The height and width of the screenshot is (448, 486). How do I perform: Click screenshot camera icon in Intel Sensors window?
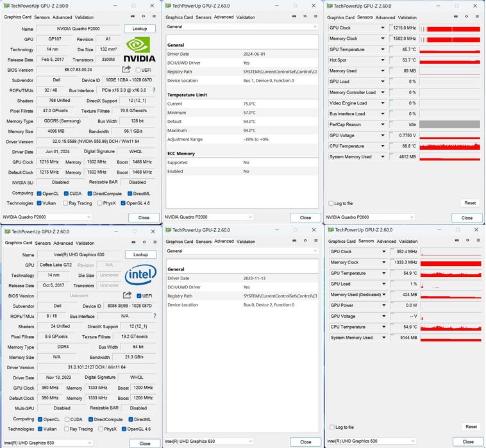457,240
